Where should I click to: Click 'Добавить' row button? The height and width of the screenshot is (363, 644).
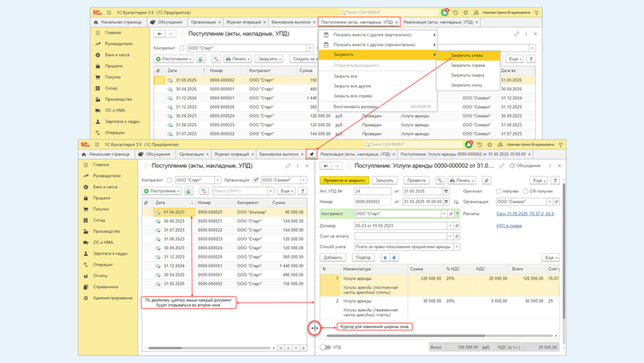(x=332, y=257)
